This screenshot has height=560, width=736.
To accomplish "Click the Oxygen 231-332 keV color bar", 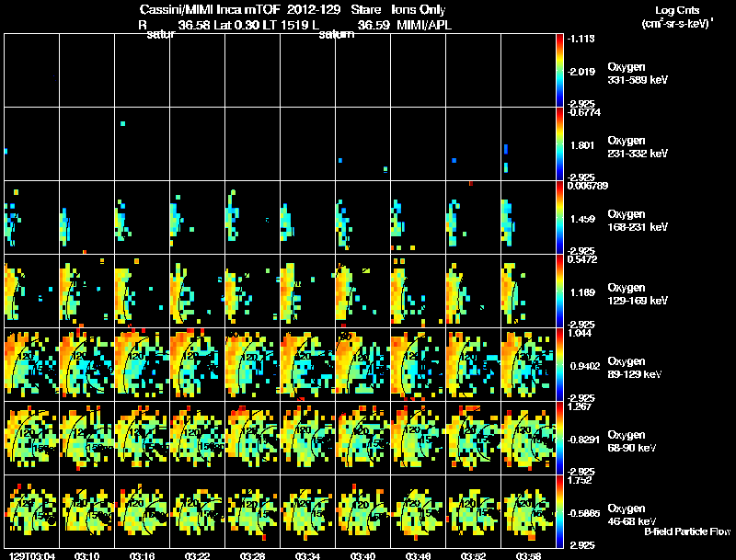I will pos(559,143).
